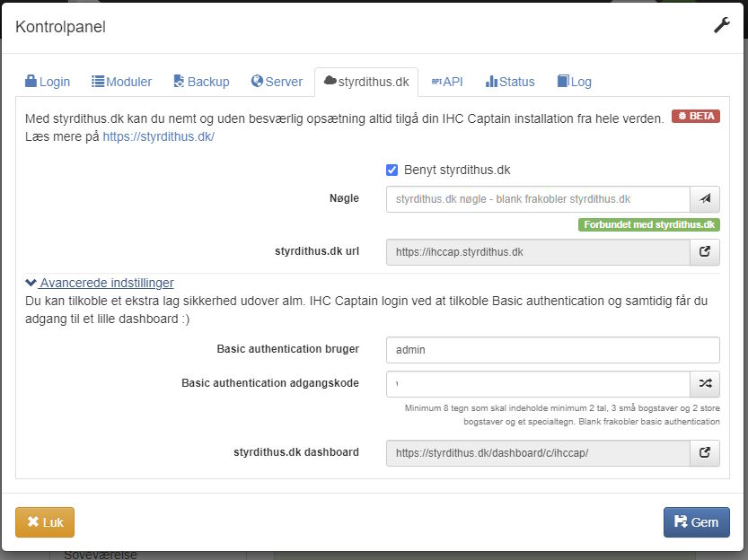
Task: Focus the Basic authentication bruger field
Action: coord(553,350)
